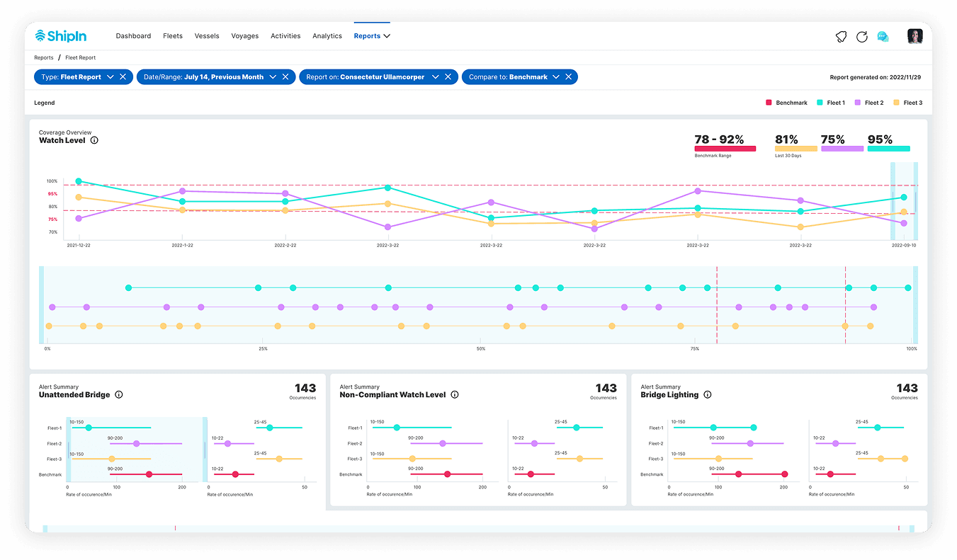Go to the Dashboard page
The height and width of the screenshot is (560, 957).
coord(133,35)
